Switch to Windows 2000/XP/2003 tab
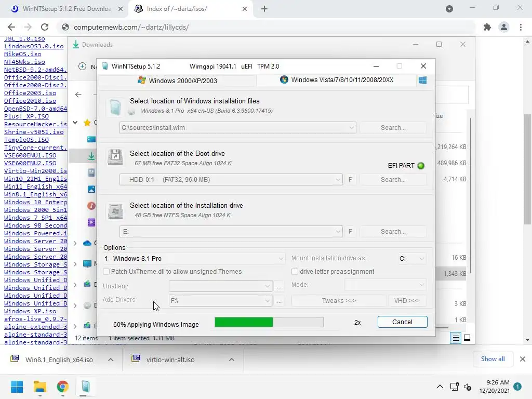This screenshot has height=399, width=532. [x=177, y=81]
